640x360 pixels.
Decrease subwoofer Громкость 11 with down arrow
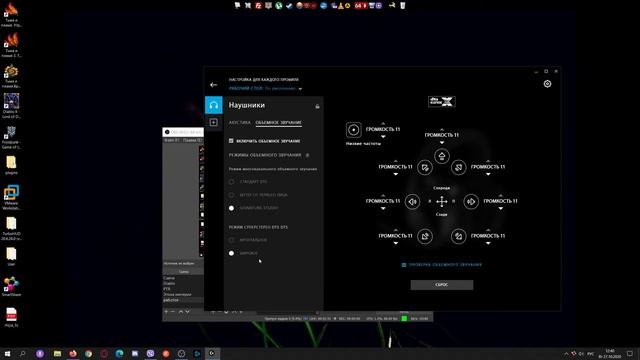383,136
